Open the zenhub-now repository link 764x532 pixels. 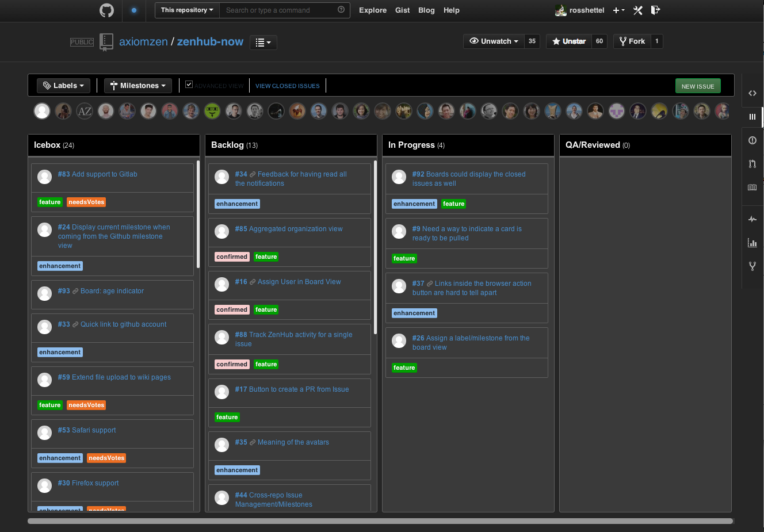click(x=210, y=42)
